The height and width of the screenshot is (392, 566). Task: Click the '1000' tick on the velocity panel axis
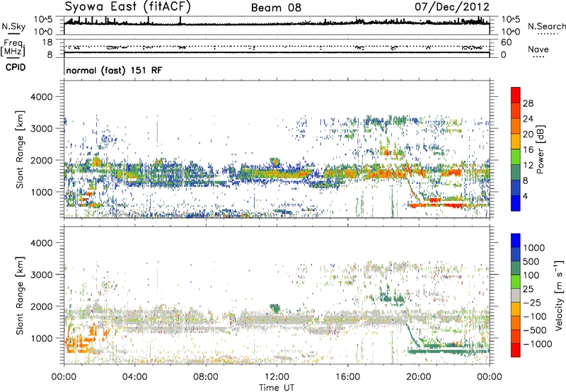pyautogui.click(x=42, y=338)
